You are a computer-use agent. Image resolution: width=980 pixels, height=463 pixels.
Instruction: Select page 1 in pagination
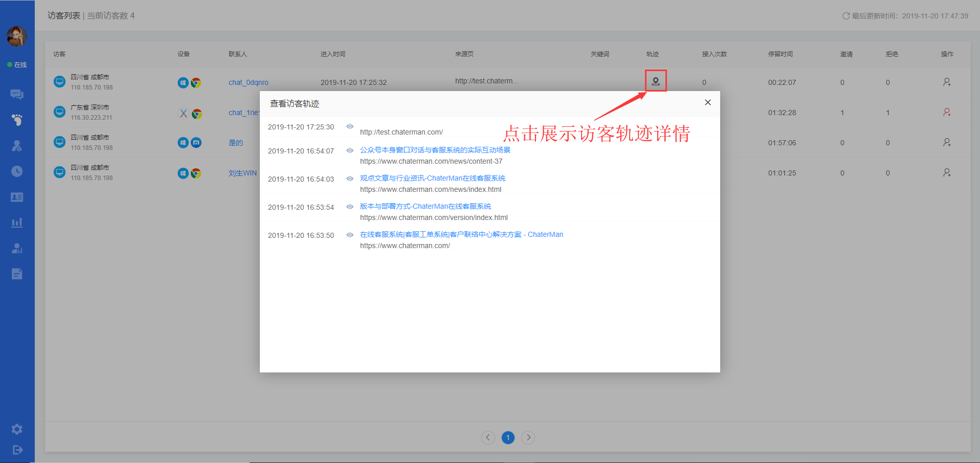(508, 437)
